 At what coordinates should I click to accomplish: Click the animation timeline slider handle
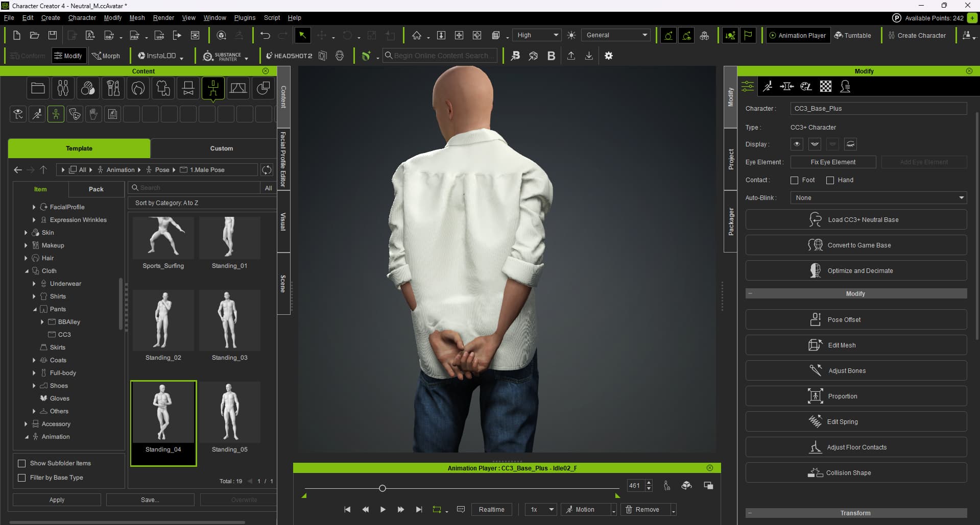[383, 488]
